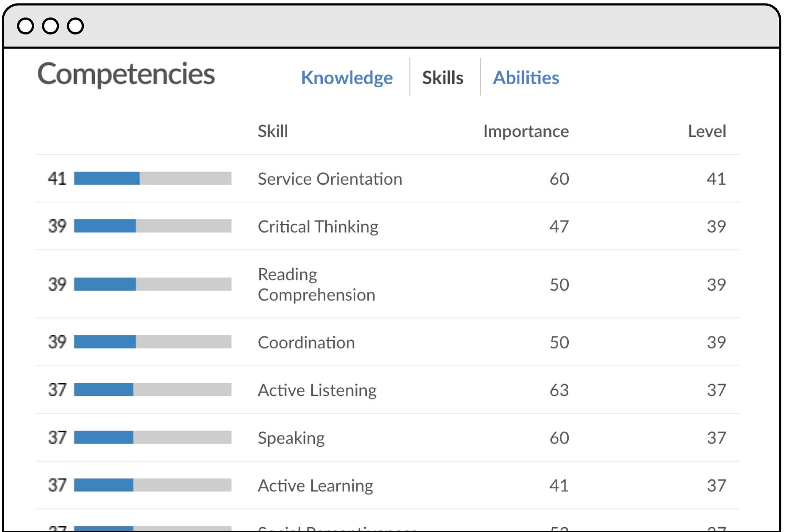Screen dimensions: 785x532
Task: Click the Skill column header
Action: pyautogui.click(x=273, y=131)
